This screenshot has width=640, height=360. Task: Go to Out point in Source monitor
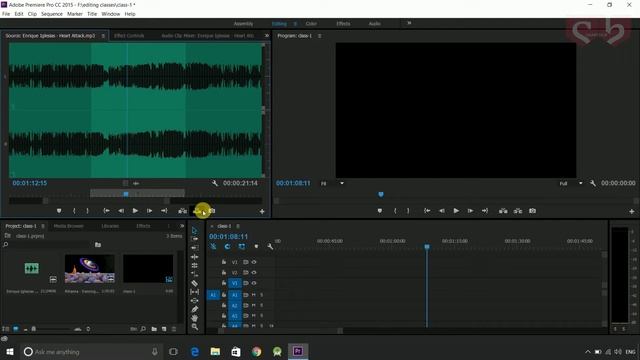coord(164,211)
